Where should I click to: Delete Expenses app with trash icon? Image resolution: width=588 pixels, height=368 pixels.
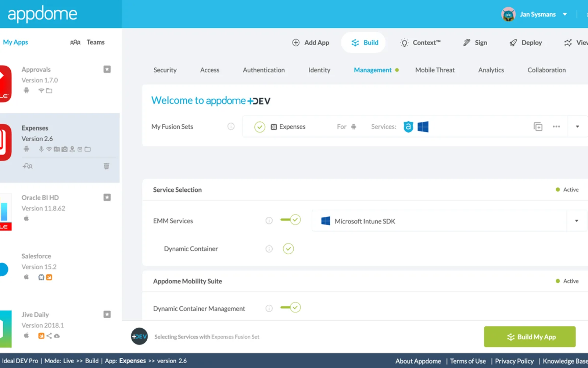pyautogui.click(x=106, y=166)
